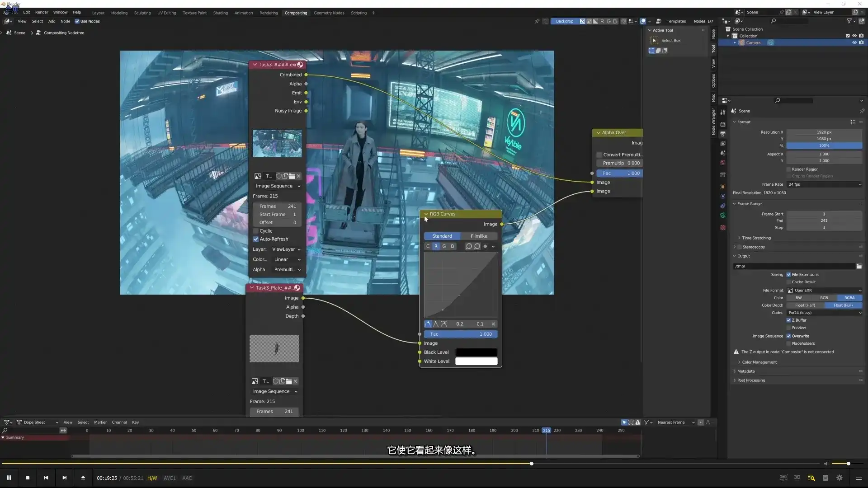Select the Render Properties tab in sidebar
Viewport: 868px width, 488px height.
click(x=722, y=124)
